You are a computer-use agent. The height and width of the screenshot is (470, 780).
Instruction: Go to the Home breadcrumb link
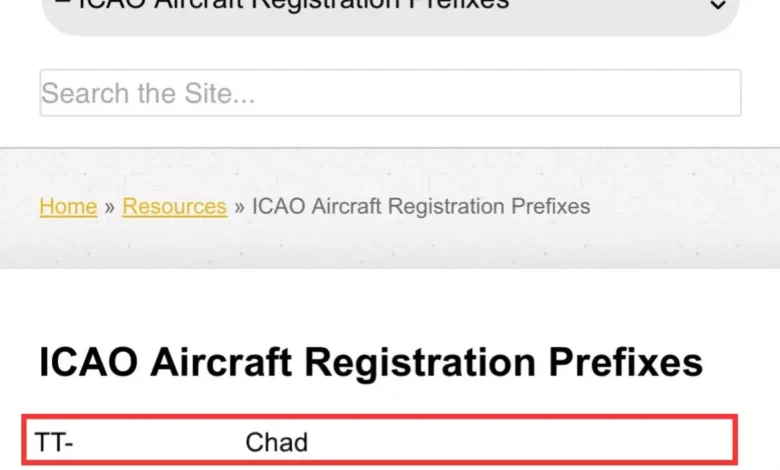pos(68,206)
